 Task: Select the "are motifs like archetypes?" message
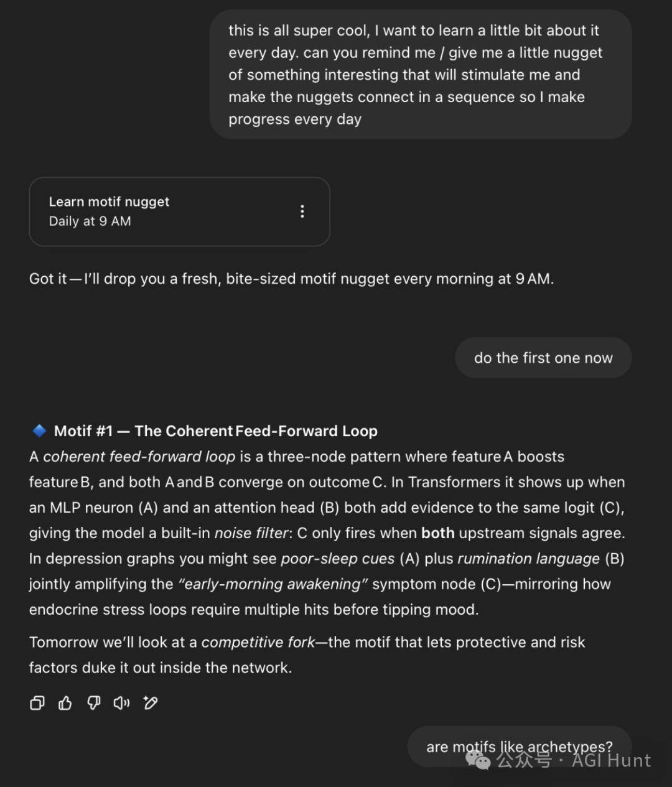point(520,747)
